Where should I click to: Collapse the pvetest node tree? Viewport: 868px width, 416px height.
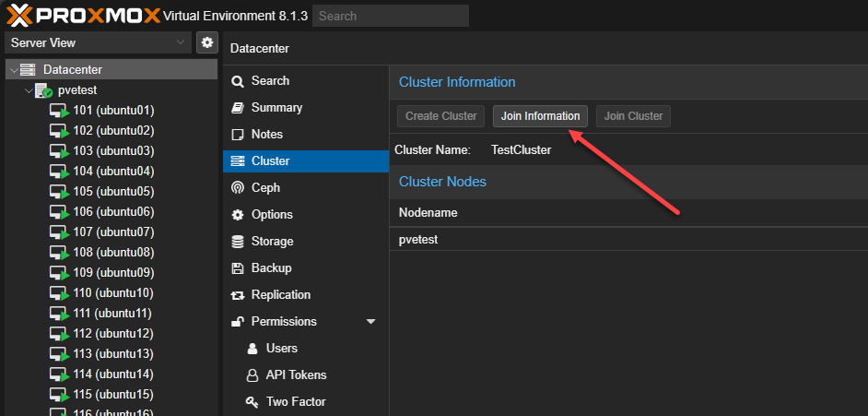pyautogui.click(x=29, y=90)
